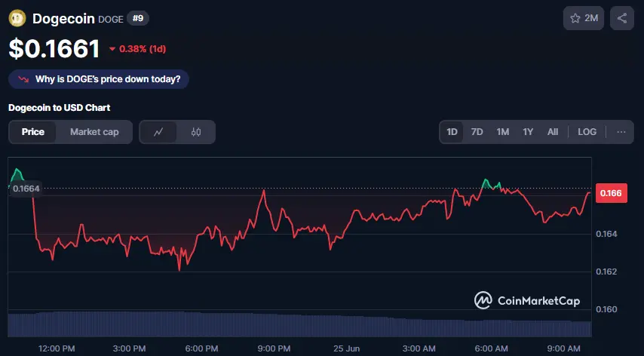Screen dimensions: 644x356
Task: Click the red 0.166 current price marker
Action: (611, 193)
